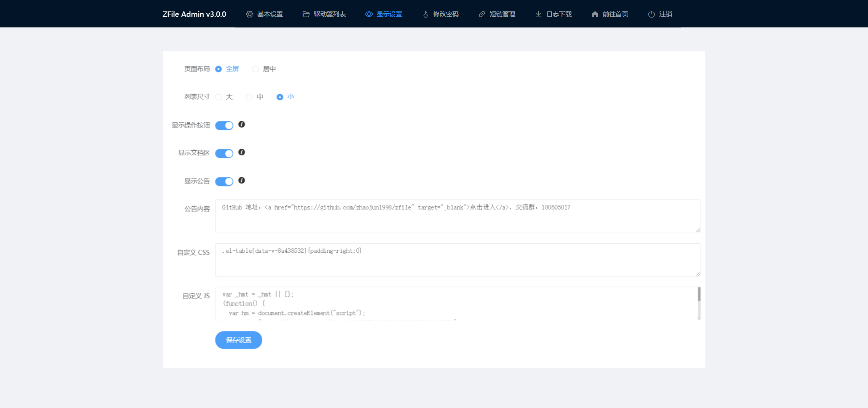Click the folder icon for 驱动器列表
868x408 pixels.
point(306,14)
